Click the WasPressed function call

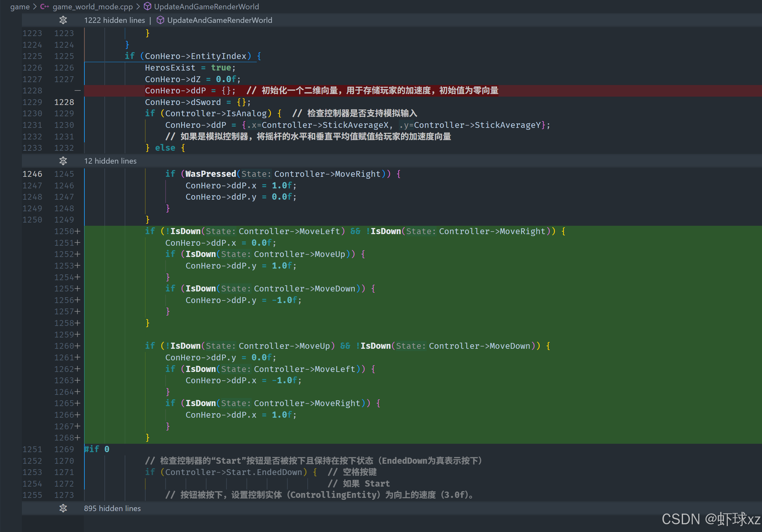[210, 174]
